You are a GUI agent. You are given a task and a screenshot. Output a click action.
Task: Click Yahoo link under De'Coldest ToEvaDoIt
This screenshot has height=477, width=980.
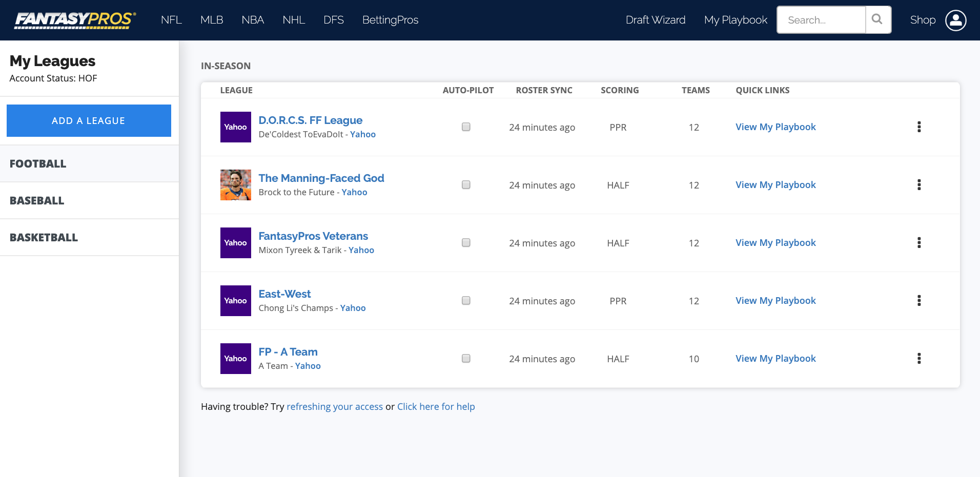click(363, 134)
